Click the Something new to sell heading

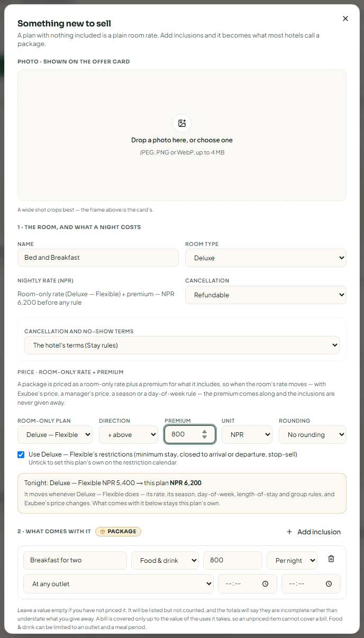pyautogui.click(x=64, y=23)
